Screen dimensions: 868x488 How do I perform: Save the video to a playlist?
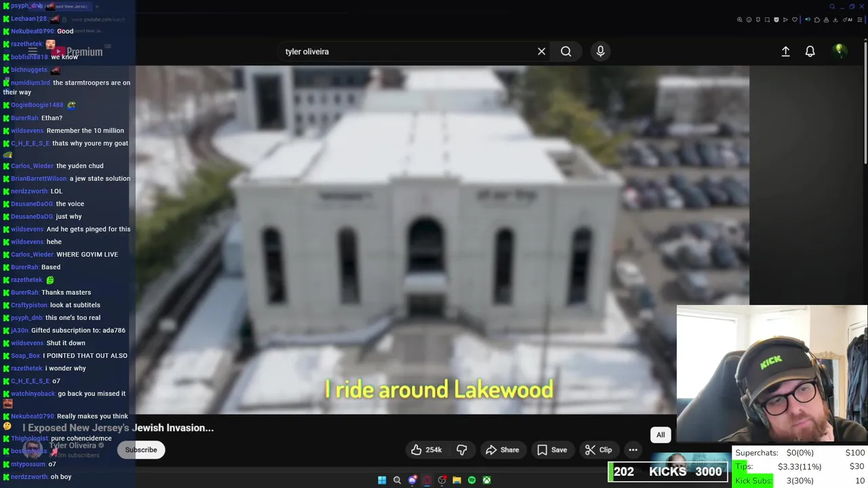coord(552,449)
